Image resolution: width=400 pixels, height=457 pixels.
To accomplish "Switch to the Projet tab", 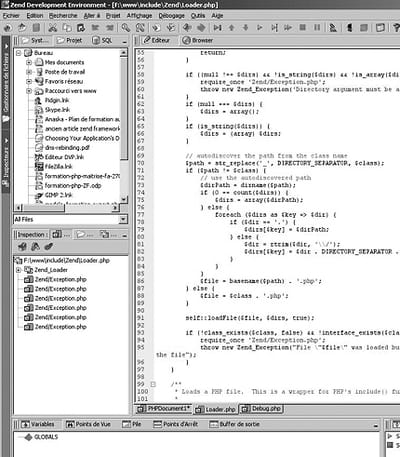I will click(70, 40).
